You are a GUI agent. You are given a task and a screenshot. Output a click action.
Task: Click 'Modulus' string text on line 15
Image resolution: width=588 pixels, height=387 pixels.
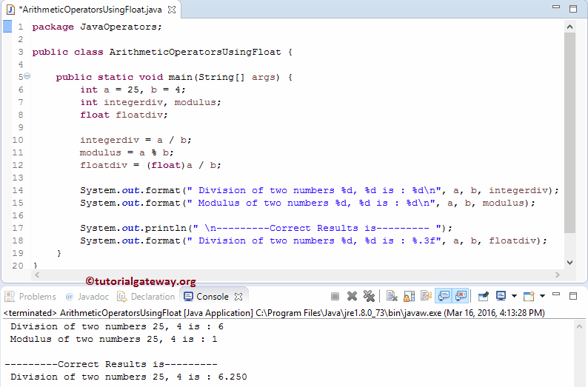point(219,203)
